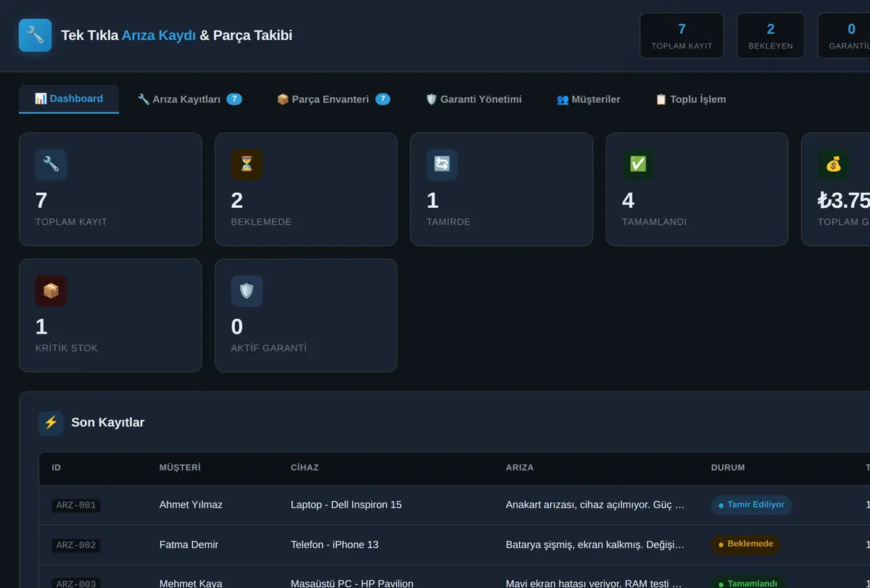Click customer name Fatma Demir
870x588 pixels.
tap(188, 544)
